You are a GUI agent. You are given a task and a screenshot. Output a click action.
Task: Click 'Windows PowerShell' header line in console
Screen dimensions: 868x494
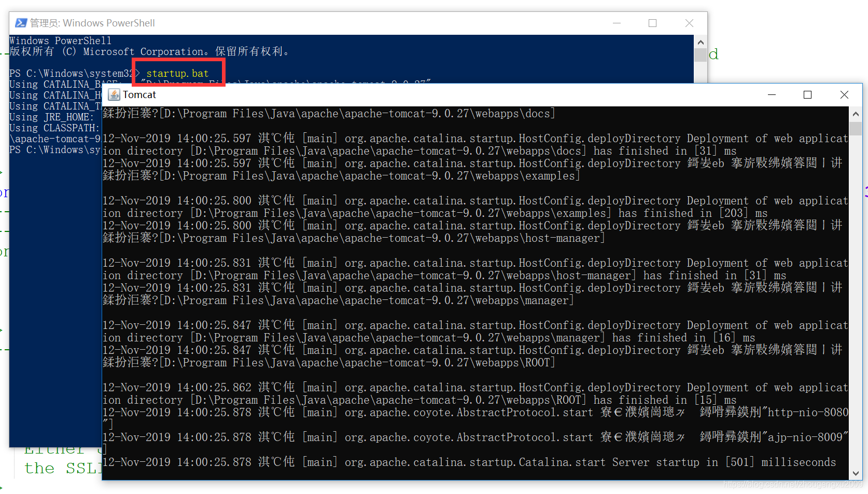coord(60,40)
